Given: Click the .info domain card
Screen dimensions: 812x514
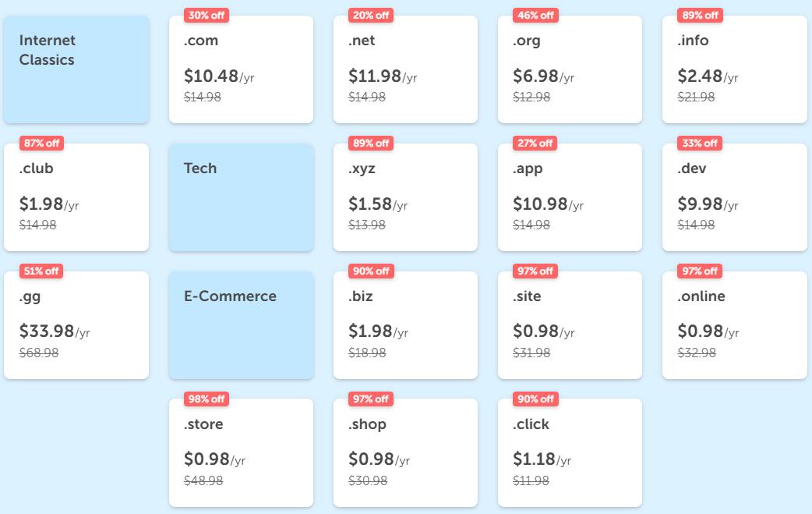Looking at the screenshot, I should point(734,69).
